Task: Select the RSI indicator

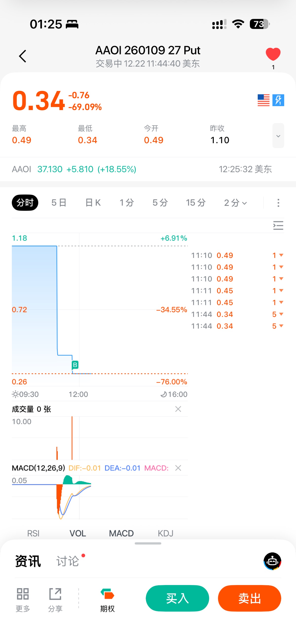Action: (33, 533)
